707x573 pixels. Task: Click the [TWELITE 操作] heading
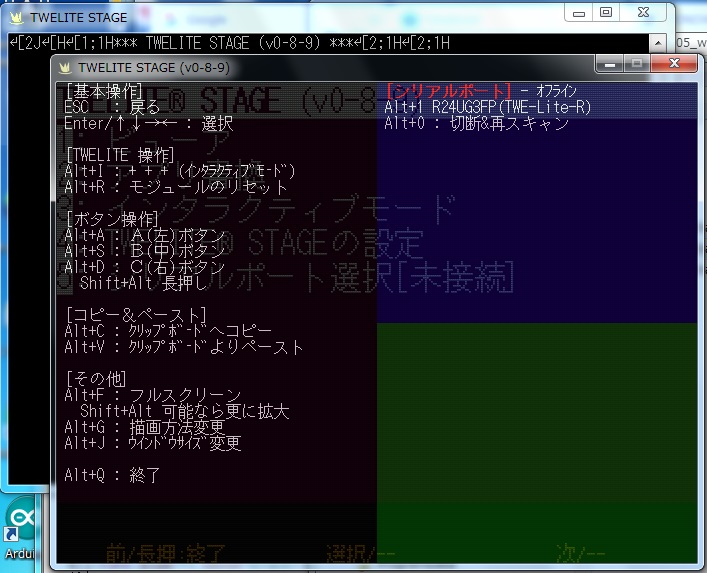120,155
